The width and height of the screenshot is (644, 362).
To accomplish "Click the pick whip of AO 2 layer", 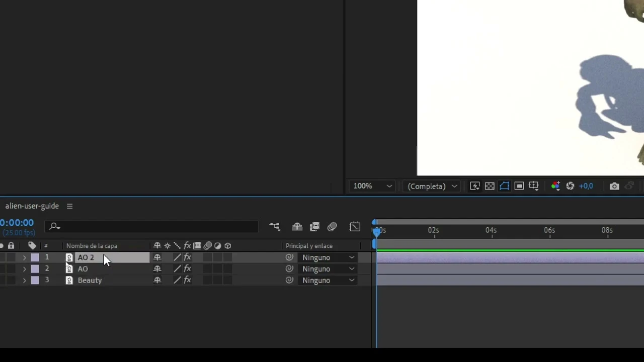I will point(289,257).
